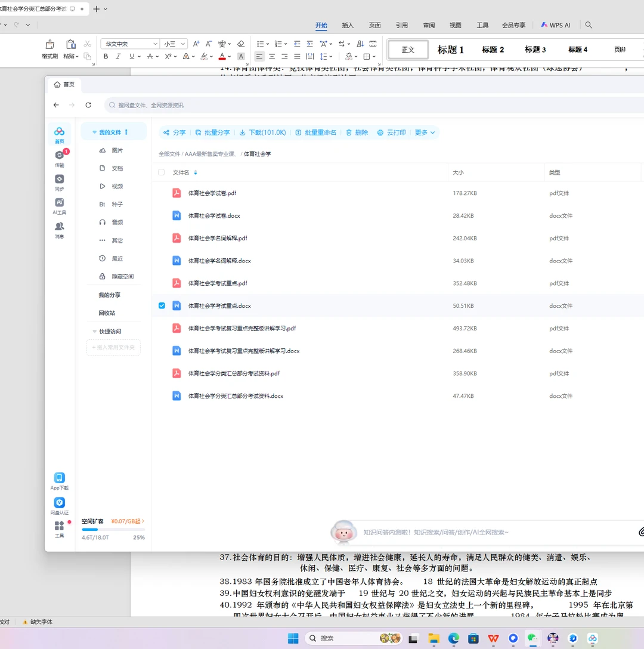This screenshot has height=649, width=644.
Task: Open the WPS AI tab
Action: pyautogui.click(x=555, y=25)
